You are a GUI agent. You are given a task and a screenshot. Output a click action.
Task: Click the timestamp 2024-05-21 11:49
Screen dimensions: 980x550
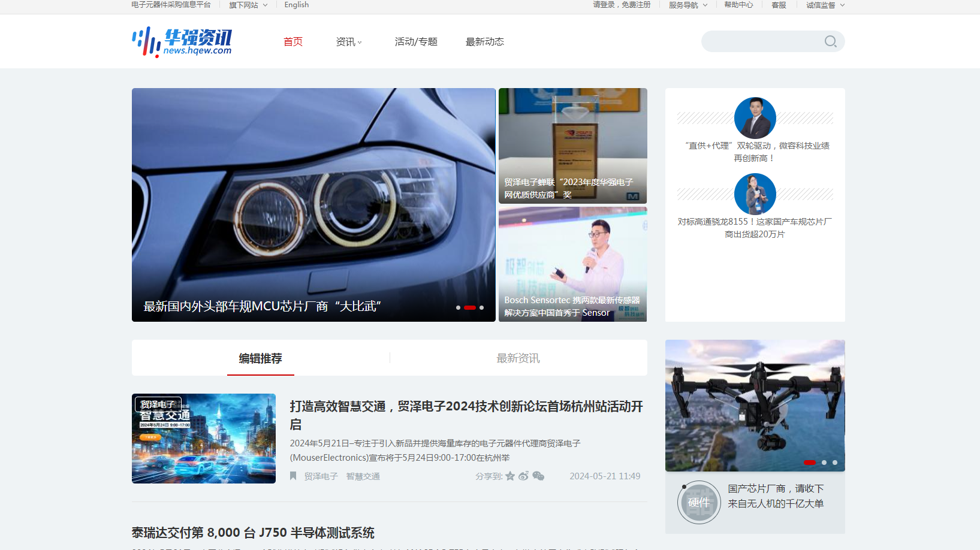(x=605, y=476)
